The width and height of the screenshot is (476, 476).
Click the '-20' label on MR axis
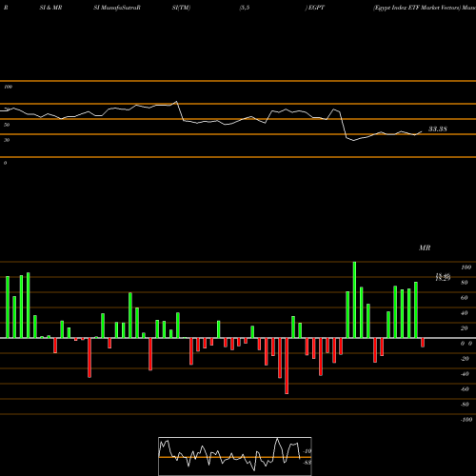point(465,359)
